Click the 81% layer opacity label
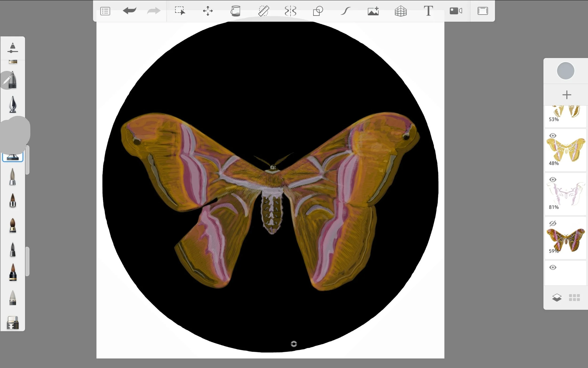The image size is (588, 368). click(x=554, y=207)
